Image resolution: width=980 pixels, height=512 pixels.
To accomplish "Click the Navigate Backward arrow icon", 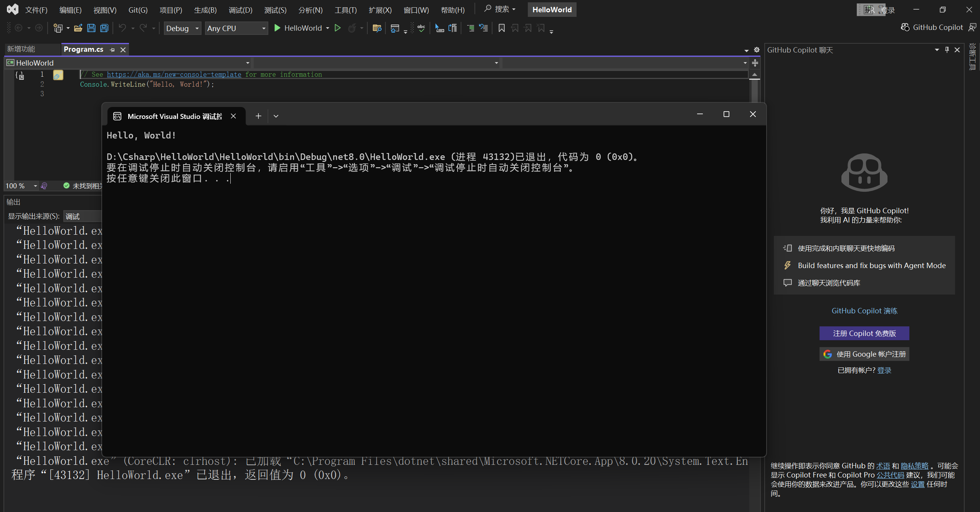I will point(19,28).
